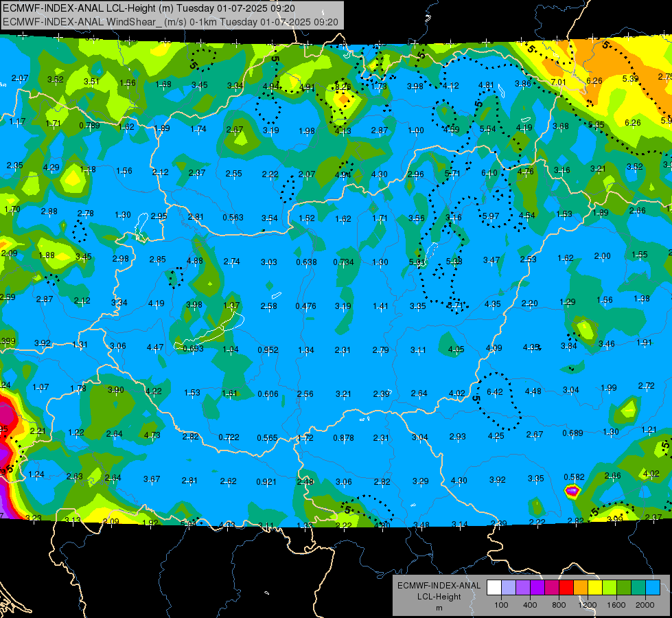Click the wind shear value 0.582

tap(575, 477)
